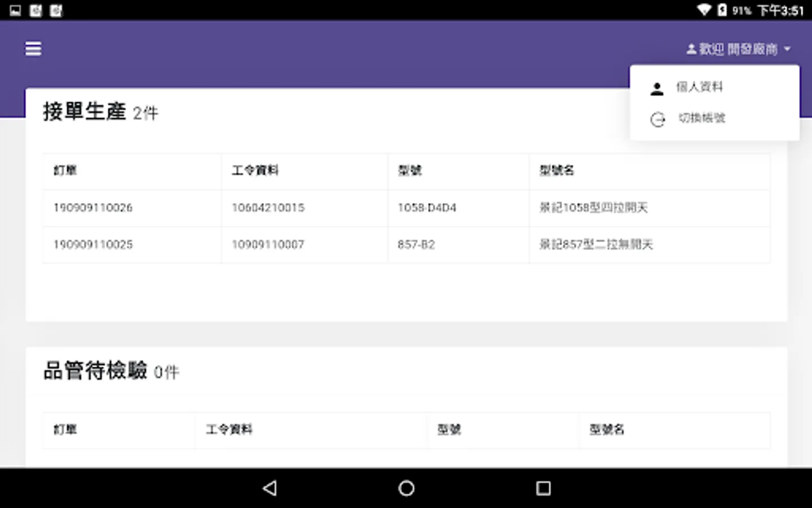
Task: Tap the leftmost notification icon in status bar
Action: (x=15, y=10)
